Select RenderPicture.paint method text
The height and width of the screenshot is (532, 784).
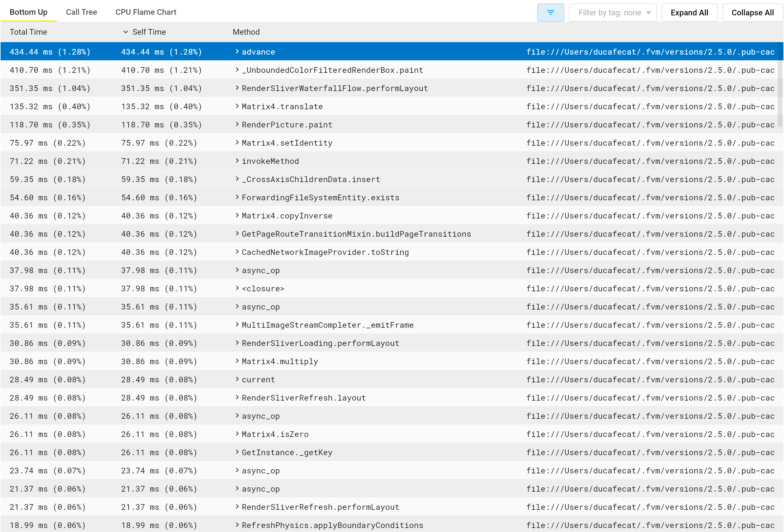point(287,125)
